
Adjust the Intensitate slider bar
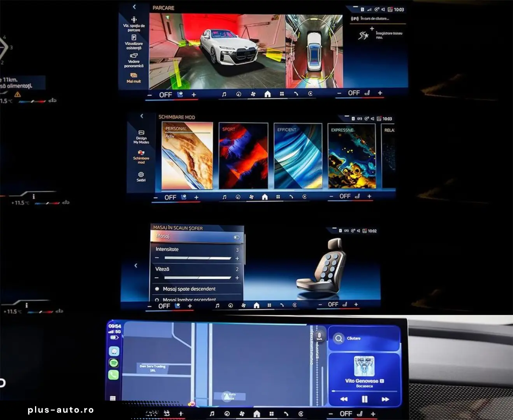197,258
